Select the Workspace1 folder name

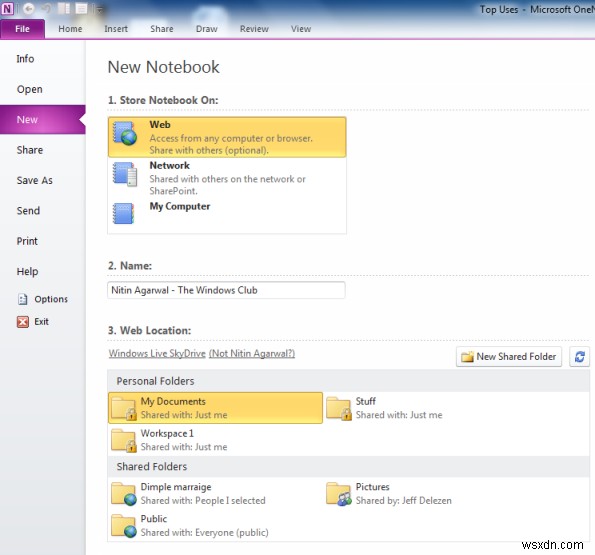(x=167, y=433)
